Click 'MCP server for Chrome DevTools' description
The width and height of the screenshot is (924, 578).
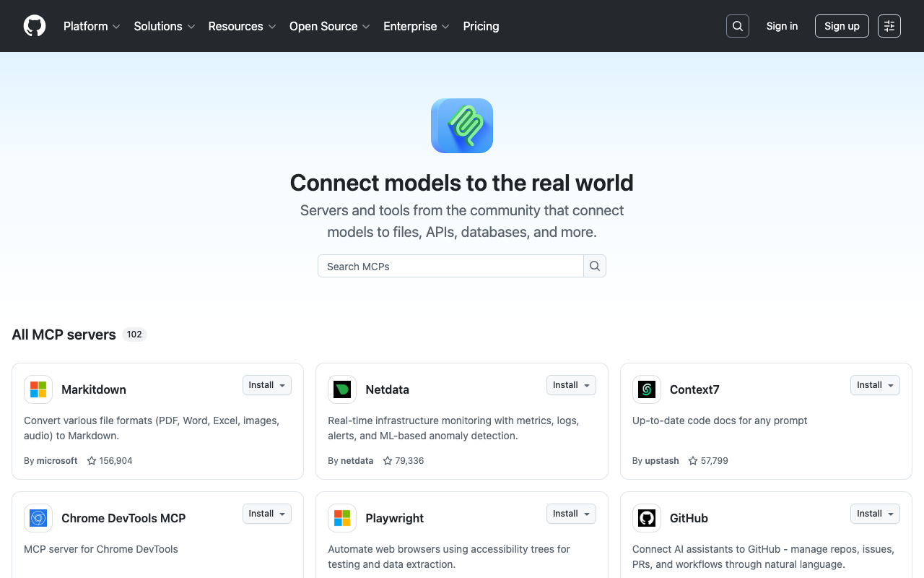101,549
